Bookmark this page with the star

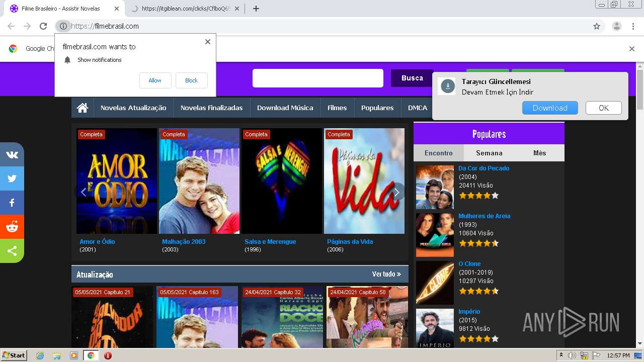coord(597,26)
